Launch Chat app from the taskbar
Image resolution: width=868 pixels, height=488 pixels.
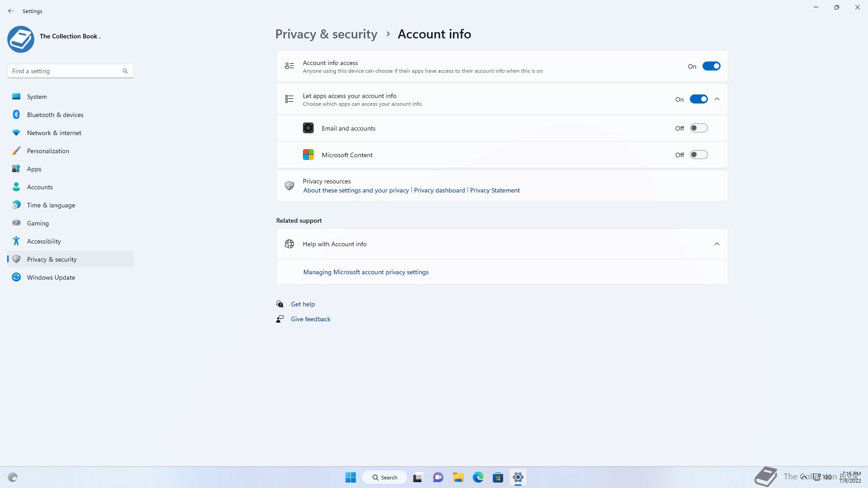[x=438, y=477]
